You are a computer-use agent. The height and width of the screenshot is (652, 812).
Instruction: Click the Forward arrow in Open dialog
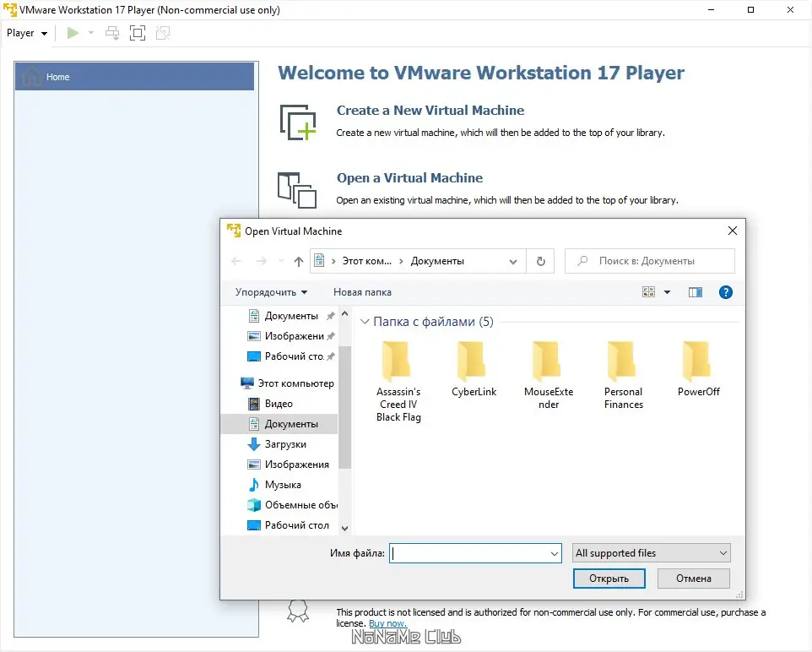click(x=262, y=261)
